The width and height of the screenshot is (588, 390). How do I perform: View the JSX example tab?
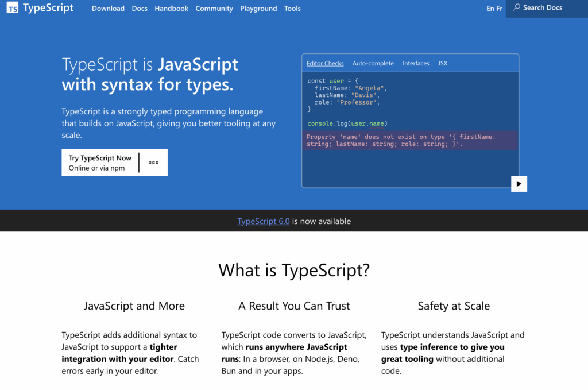tap(443, 63)
